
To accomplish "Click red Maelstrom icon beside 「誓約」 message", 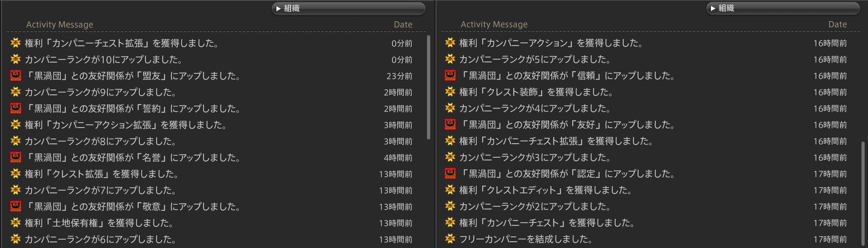I will tap(15, 108).
